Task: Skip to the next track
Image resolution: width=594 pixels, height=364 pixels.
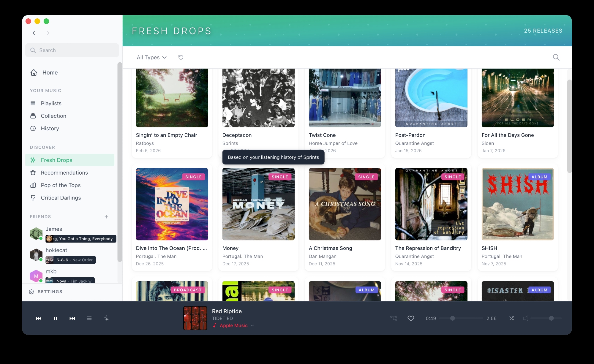Action: tap(72, 318)
